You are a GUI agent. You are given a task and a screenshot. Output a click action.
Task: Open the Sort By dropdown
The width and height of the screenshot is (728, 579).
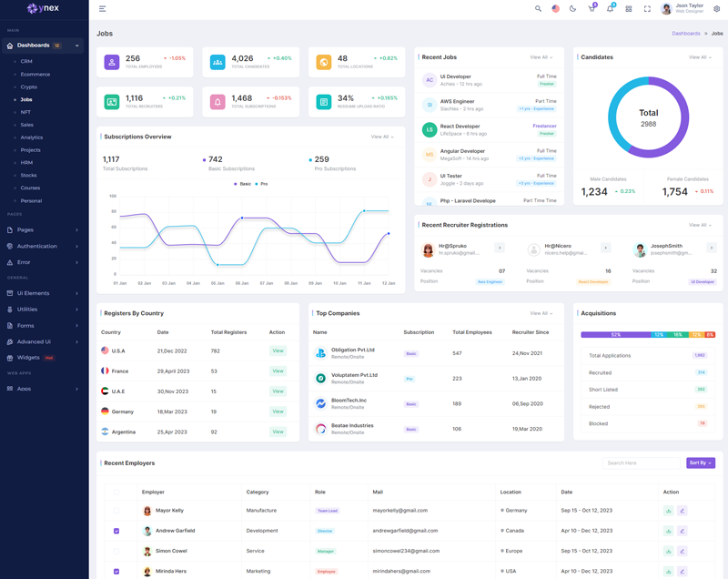pyautogui.click(x=700, y=463)
